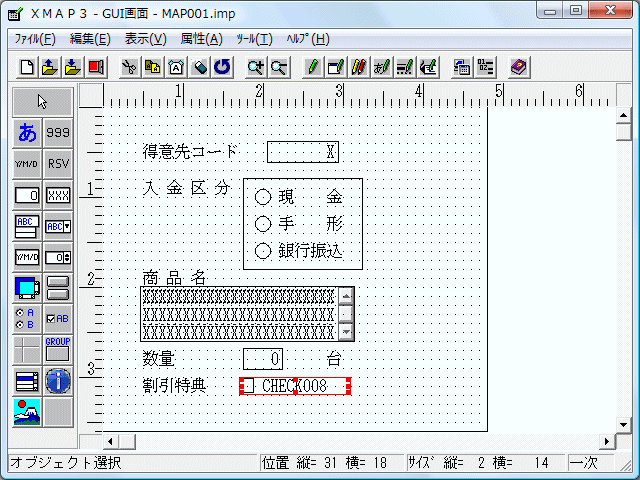Viewport: 640px width, 480px height.
Task: Zoom out with the magnifier minus icon
Action: (x=279, y=67)
